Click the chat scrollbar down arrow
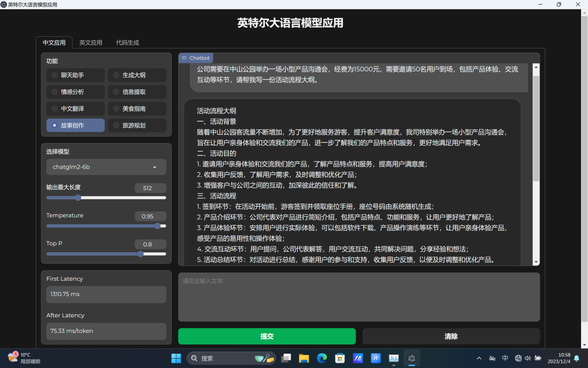 (x=536, y=263)
